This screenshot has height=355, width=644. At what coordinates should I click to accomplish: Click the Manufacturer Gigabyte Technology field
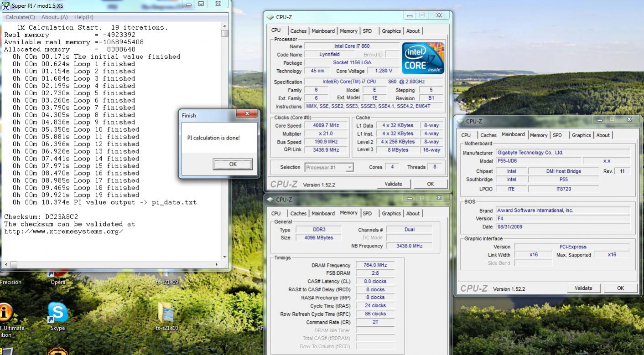[563, 153]
